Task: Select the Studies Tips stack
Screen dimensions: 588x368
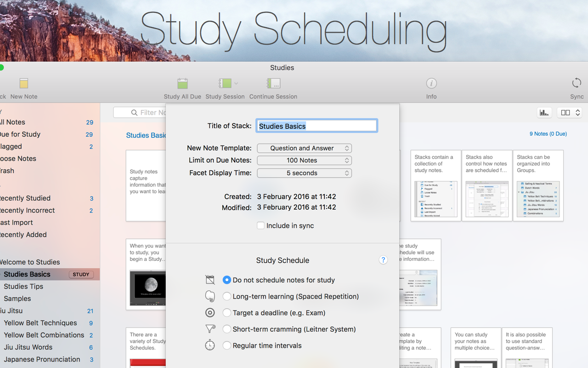Action: [23, 286]
